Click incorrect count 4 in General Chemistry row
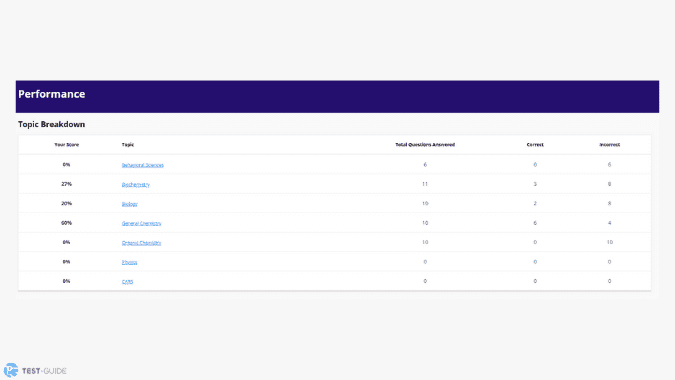The image size is (675, 380). point(610,223)
